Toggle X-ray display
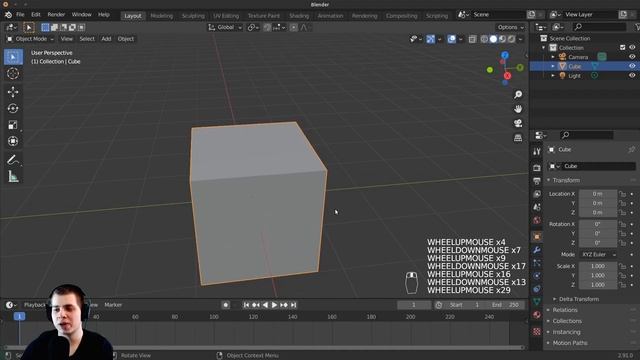Screen dimensions: 640x360 click(472, 39)
